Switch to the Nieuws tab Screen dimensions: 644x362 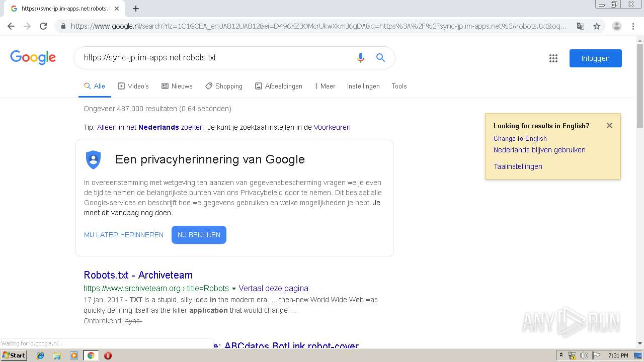tap(177, 86)
